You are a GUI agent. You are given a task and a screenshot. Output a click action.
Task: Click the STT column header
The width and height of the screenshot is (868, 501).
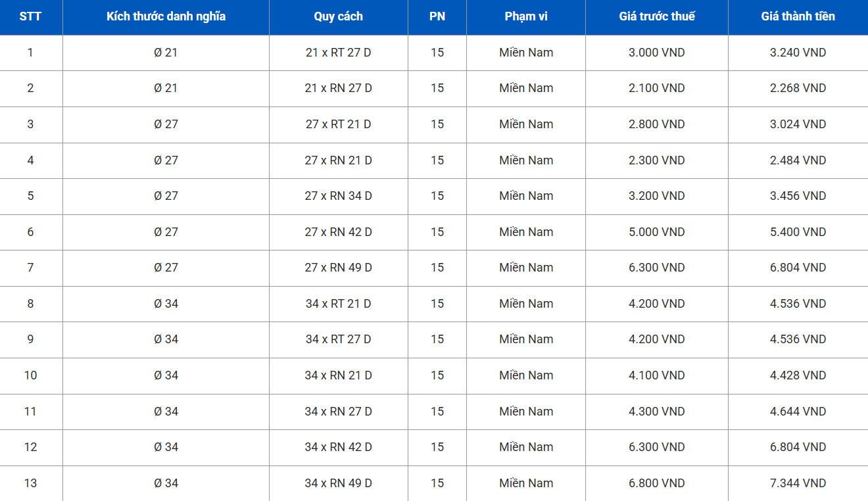click(30, 16)
